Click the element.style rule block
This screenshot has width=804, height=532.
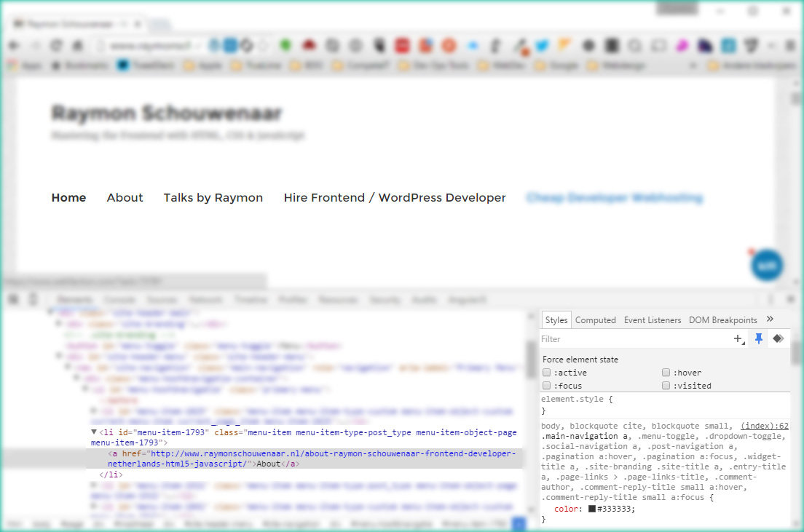pyautogui.click(x=664, y=405)
